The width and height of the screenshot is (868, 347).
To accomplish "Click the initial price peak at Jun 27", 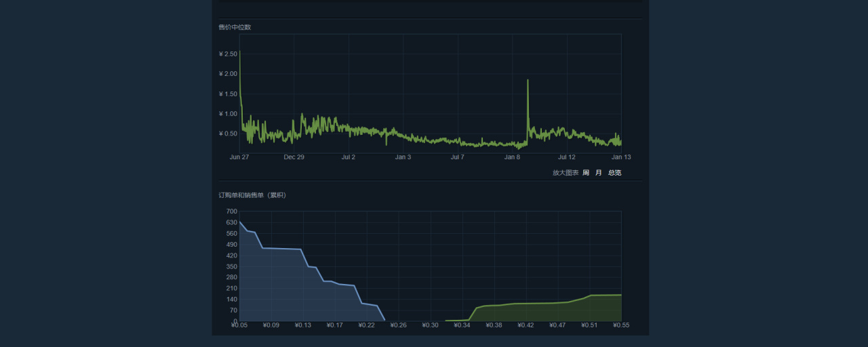I will 240,52.
